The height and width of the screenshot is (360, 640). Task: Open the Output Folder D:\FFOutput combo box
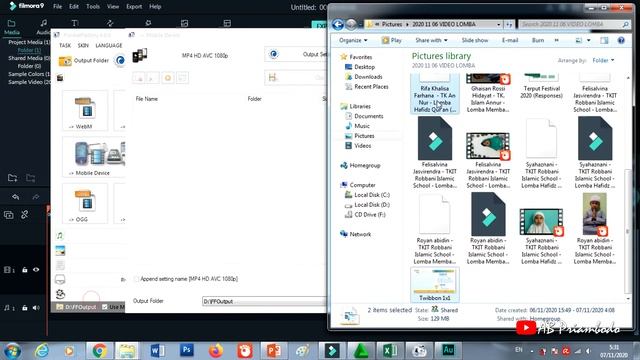pos(264,301)
